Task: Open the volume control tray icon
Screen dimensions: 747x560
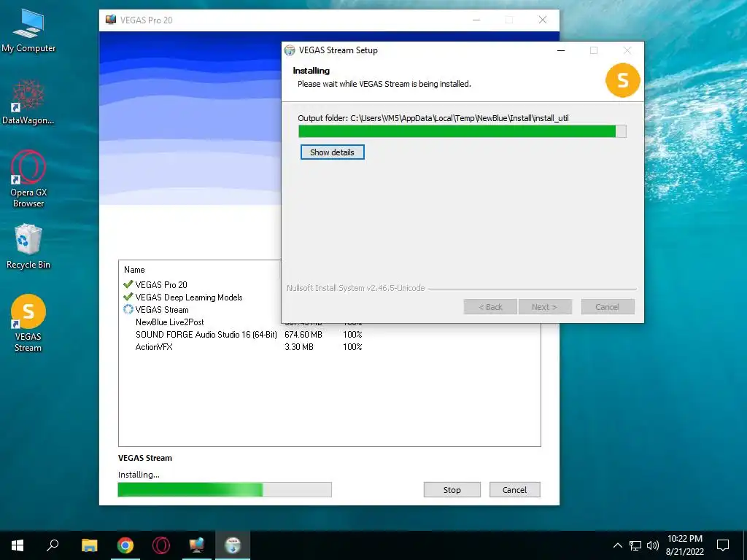Action: pos(653,545)
